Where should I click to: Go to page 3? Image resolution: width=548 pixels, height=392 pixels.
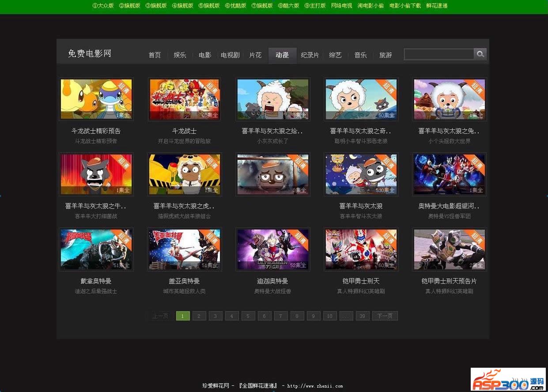click(x=215, y=316)
